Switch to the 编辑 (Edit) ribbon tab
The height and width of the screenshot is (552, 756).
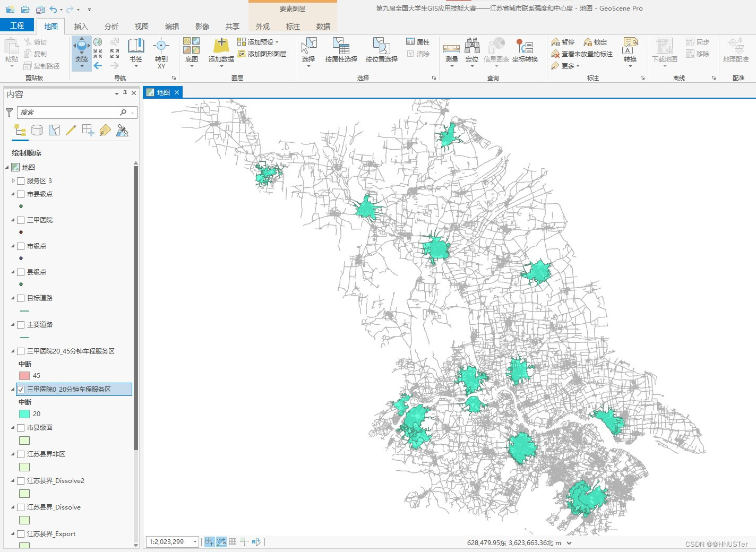pyautogui.click(x=172, y=27)
